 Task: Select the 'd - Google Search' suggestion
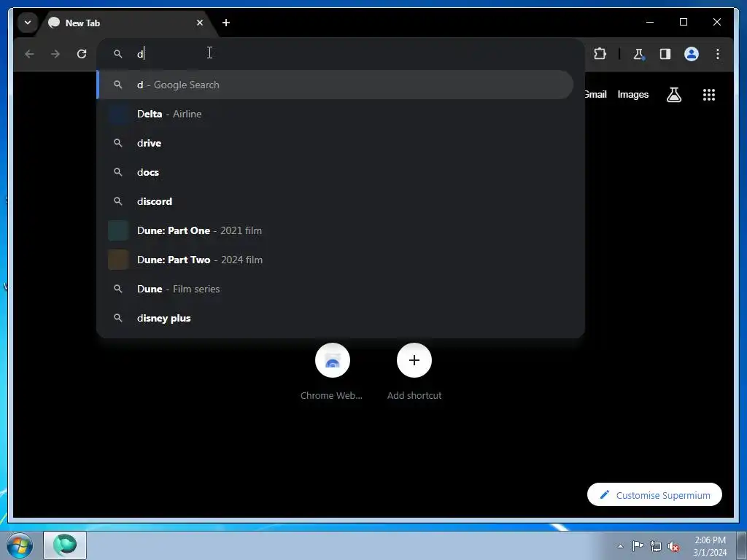click(x=335, y=85)
